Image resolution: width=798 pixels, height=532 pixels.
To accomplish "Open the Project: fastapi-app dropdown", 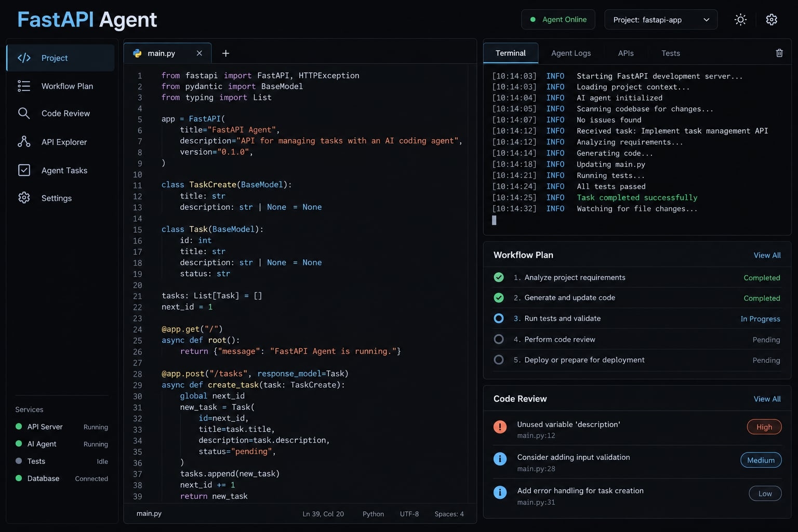I will 661,20.
